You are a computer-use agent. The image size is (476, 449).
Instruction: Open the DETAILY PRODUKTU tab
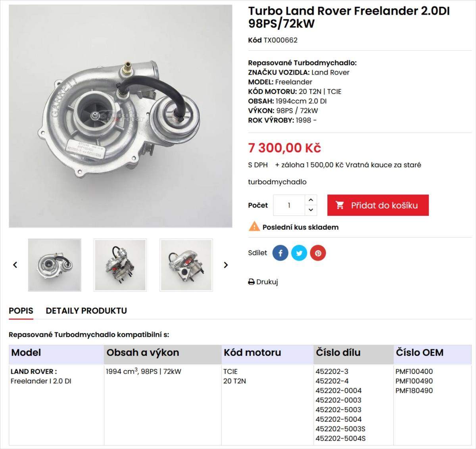(x=86, y=311)
